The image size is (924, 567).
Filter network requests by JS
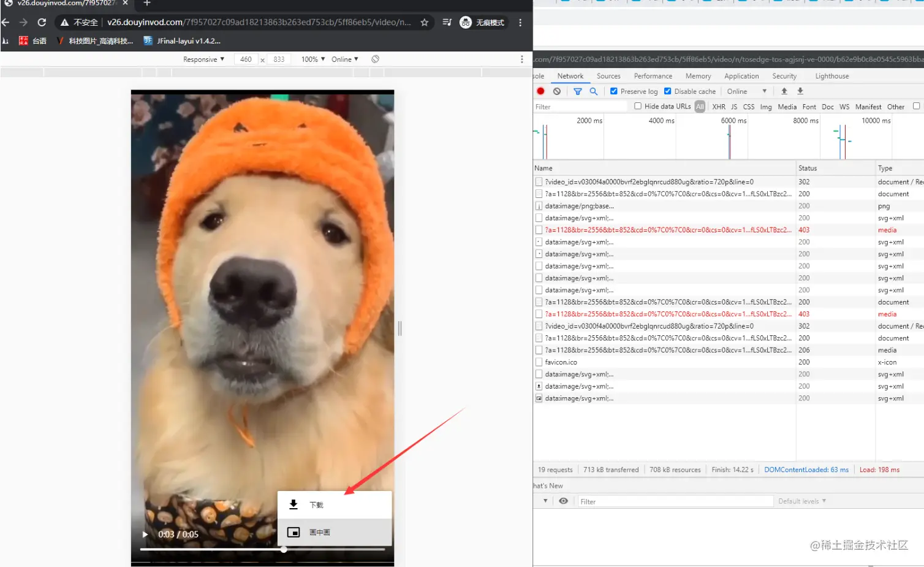[x=734, y=107]
